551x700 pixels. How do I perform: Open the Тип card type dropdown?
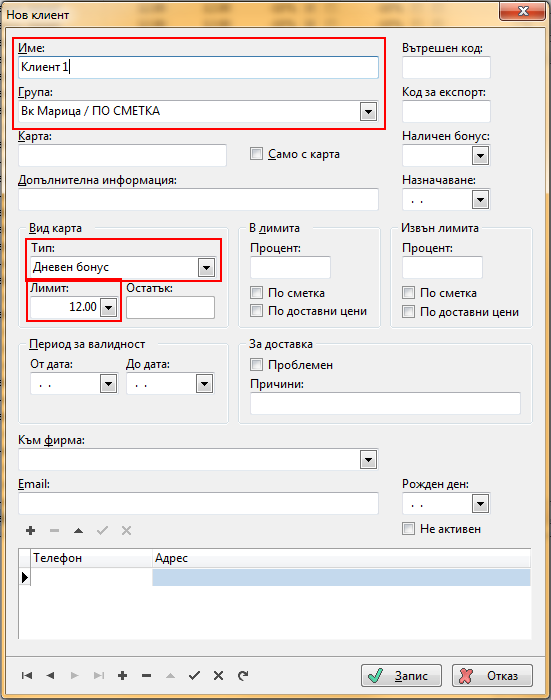[x=206, y=268]
